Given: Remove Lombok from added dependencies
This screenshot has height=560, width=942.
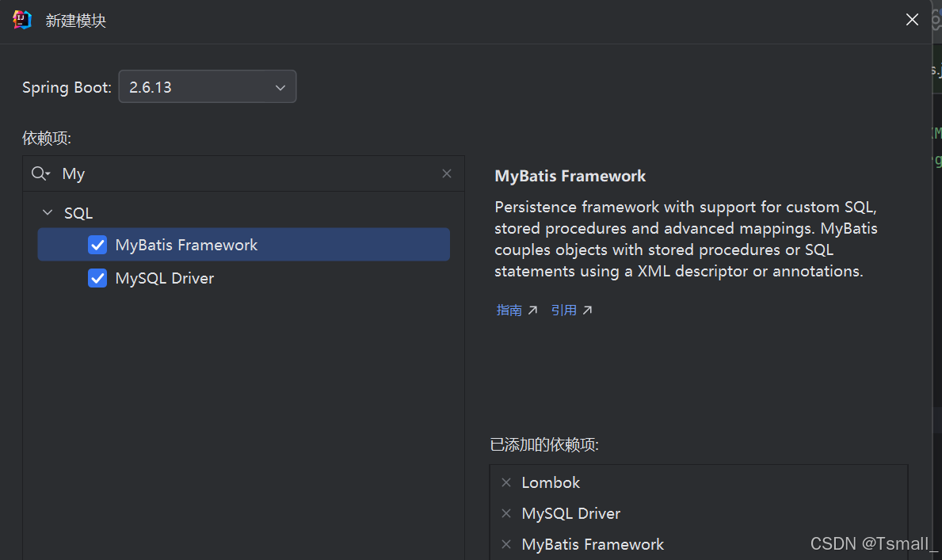Looking at the screenshot, I should click(506, 482).
